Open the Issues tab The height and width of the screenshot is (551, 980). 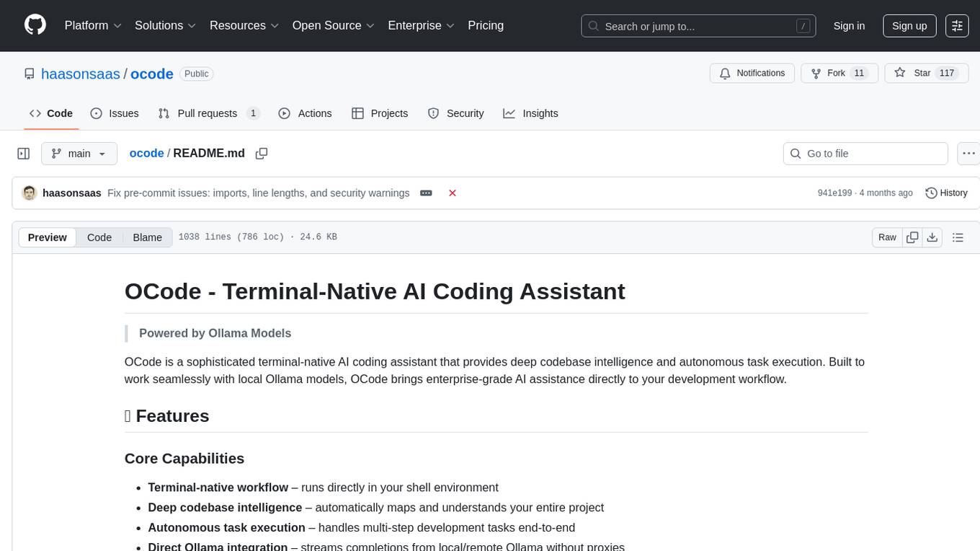pyautogui.click(x=115, y=113)
